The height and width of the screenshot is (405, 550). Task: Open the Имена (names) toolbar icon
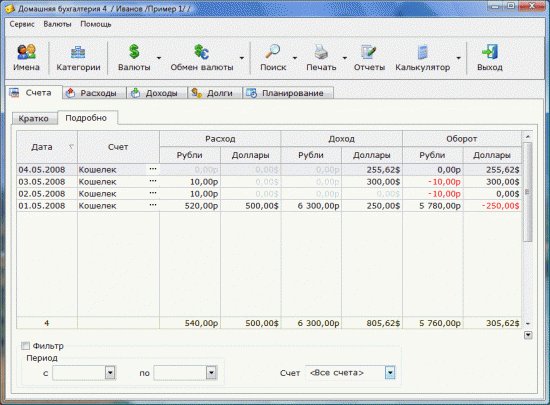[26, 52]
